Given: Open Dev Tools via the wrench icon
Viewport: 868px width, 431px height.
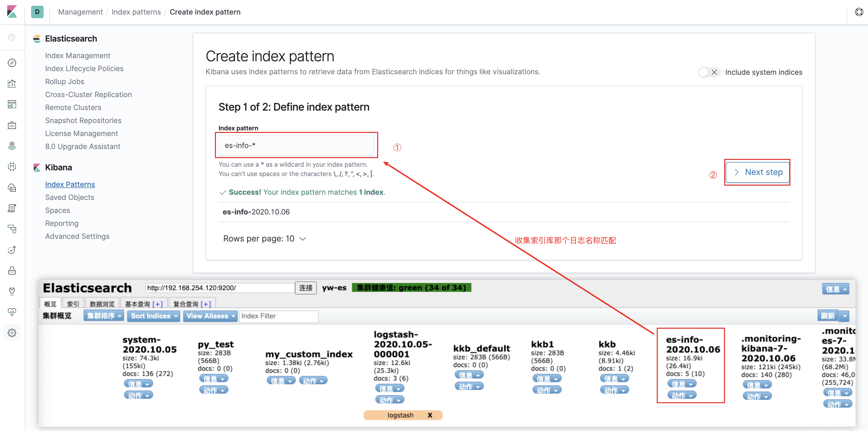Looking at the screenshot, I should (x=12, y=291).
